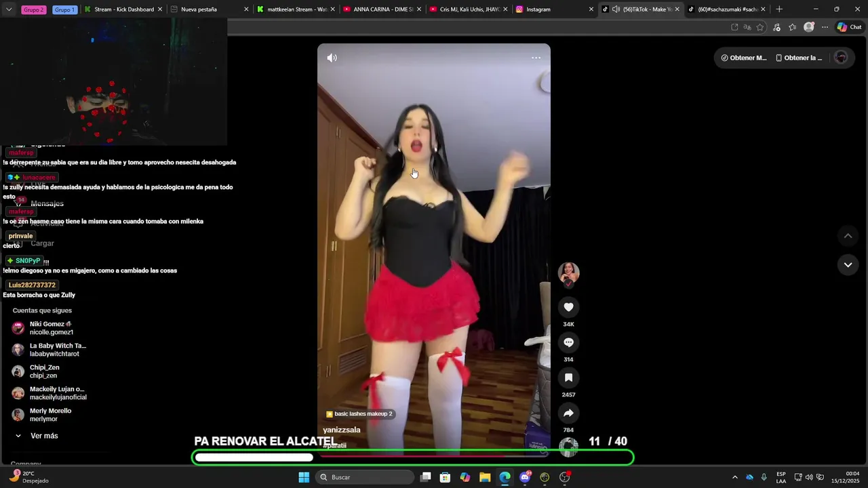Switch to the Instagram tab
868x488 pixels.
coord(555,9)
